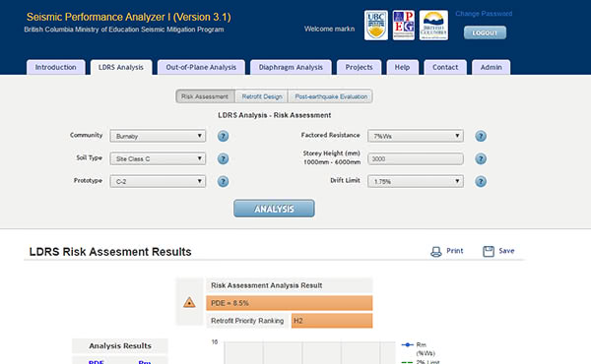Select the LDRS Analysis tab

121,67
